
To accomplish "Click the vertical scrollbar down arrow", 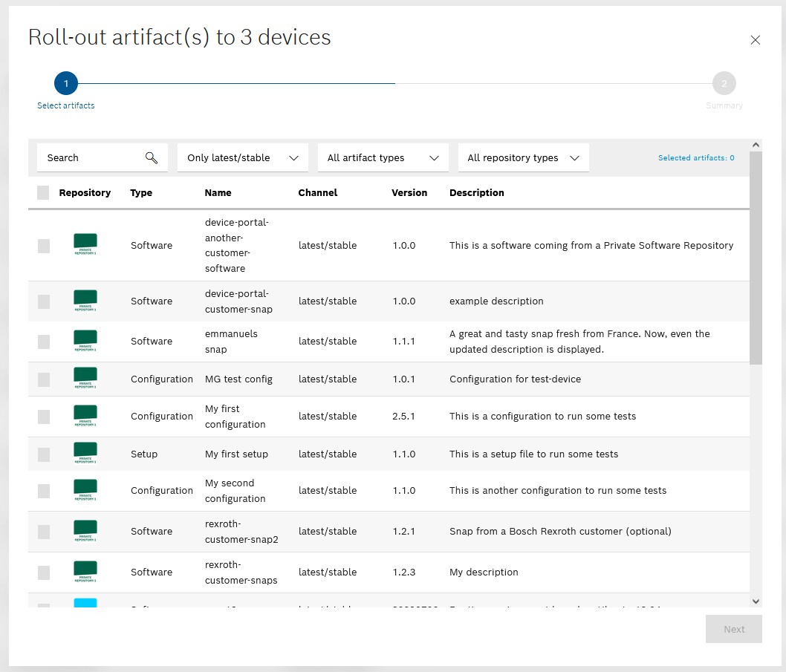I will click(756, 601).
